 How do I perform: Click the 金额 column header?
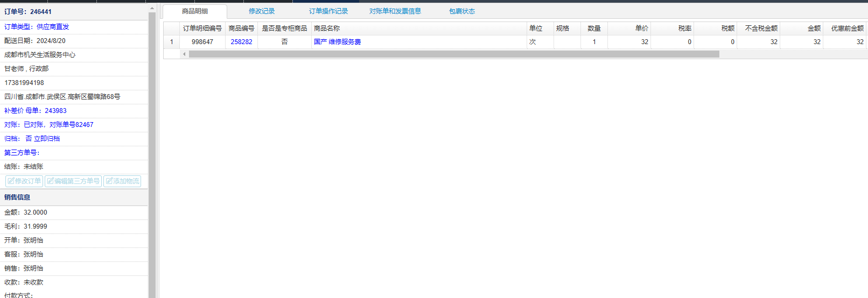801,29
